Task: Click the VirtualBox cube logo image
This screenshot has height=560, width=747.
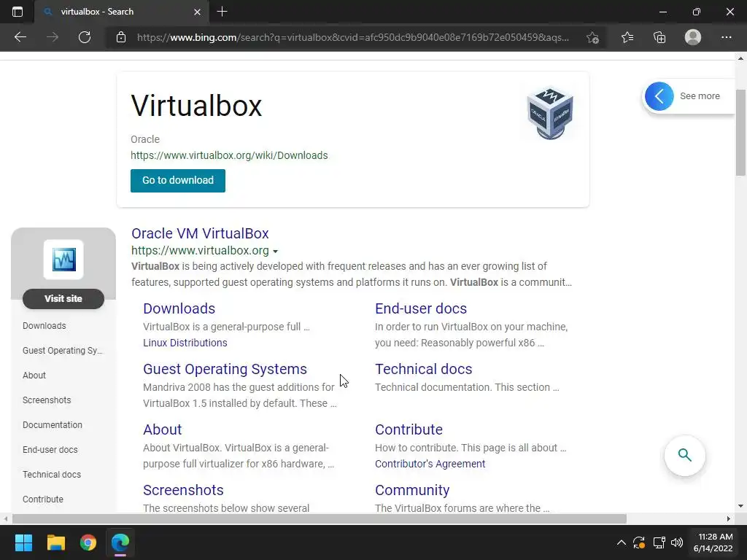Action: pos(550,113)
